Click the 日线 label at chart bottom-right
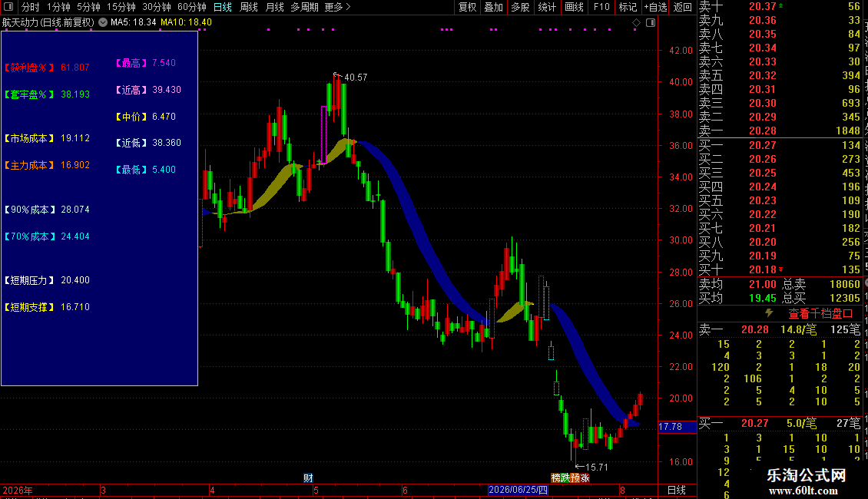 [677, 490]
